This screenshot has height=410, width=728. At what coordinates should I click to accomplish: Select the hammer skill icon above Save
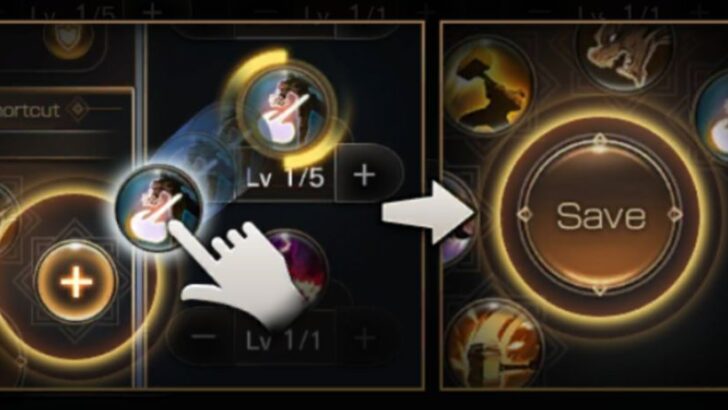point(489,86)
